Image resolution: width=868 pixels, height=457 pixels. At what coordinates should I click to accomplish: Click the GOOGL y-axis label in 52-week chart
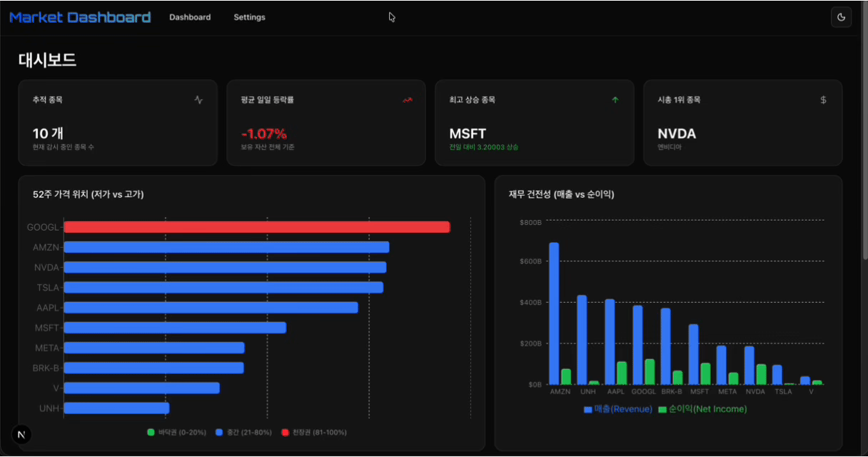[42, 227]
